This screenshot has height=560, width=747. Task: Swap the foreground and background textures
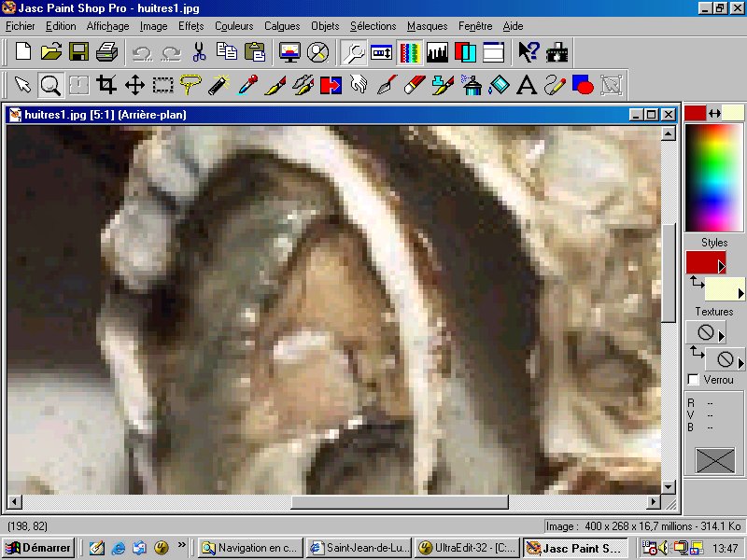point(697,353)
